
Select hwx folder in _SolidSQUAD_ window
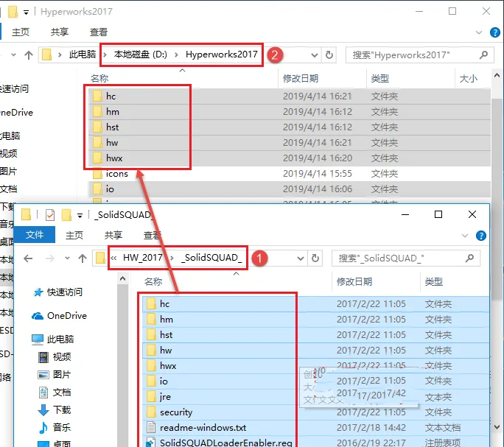coord(315,365)
